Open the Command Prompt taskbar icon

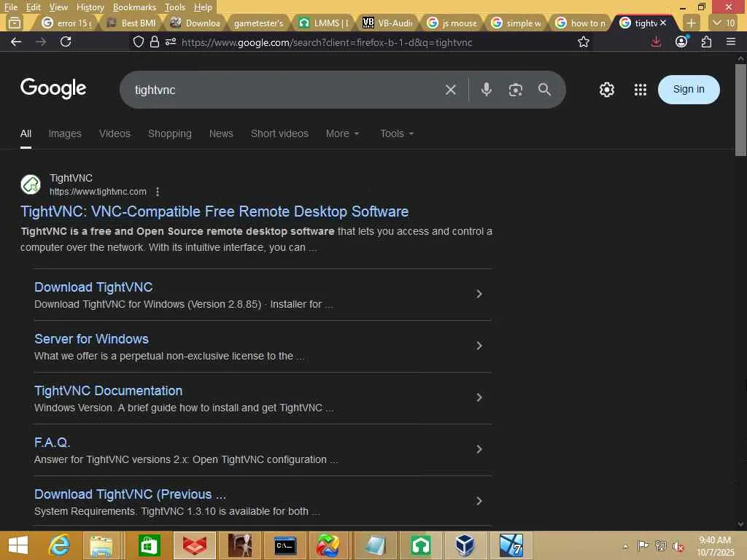pyautogui.click(x=285, y=545)
